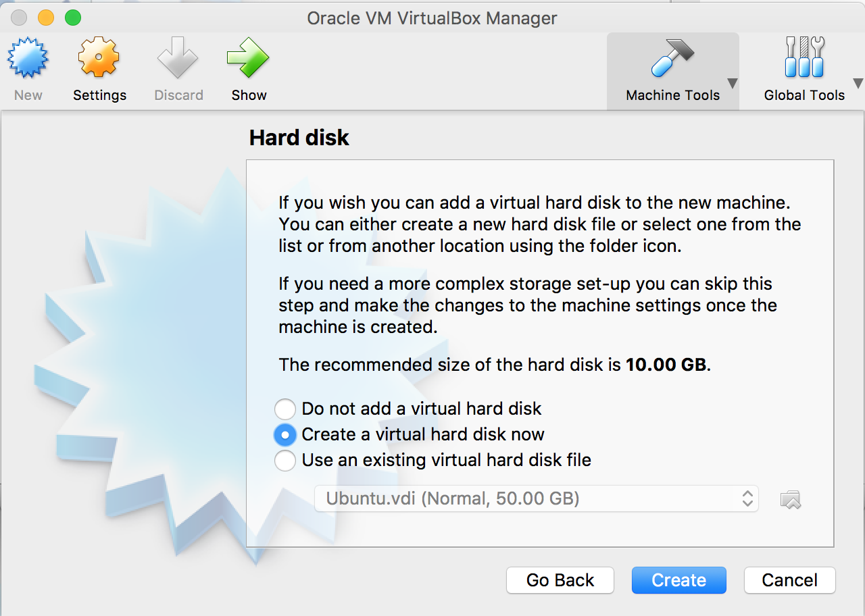
Task: Open the Ubuntu.vdi disk dropdown
Action: (x=536, y=499)
